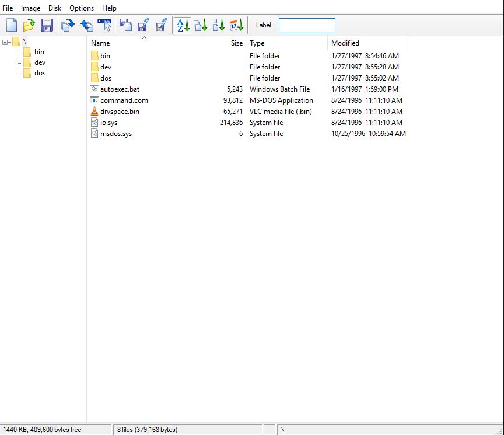Viewport: 504px width, 435px height.
Task: Click the Open image folder icon
Action: click(29, 25)
